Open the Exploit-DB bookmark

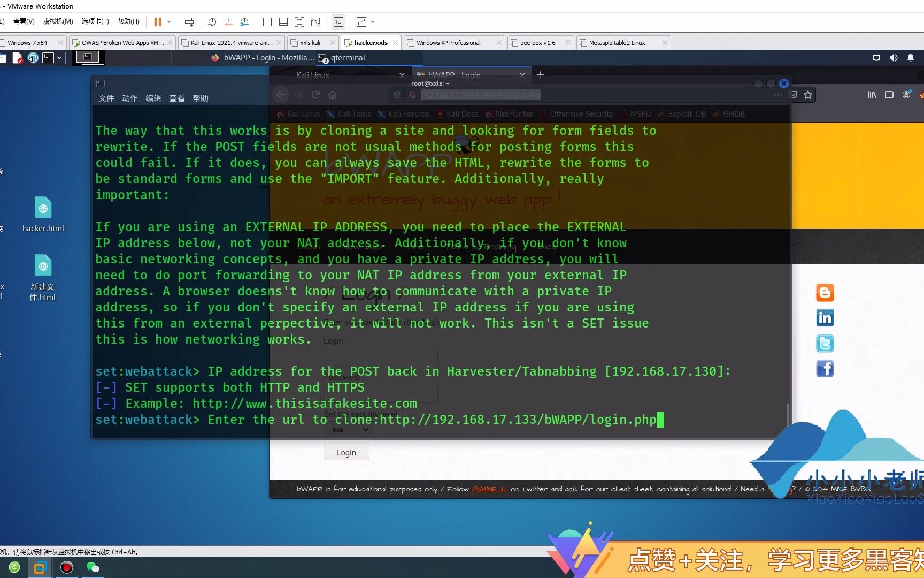click(682, 114)
